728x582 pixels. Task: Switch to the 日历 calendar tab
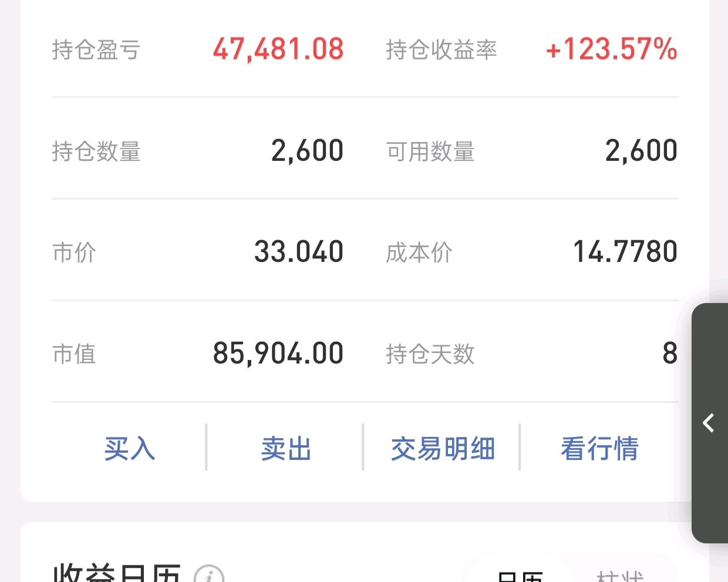pos(520,576)
